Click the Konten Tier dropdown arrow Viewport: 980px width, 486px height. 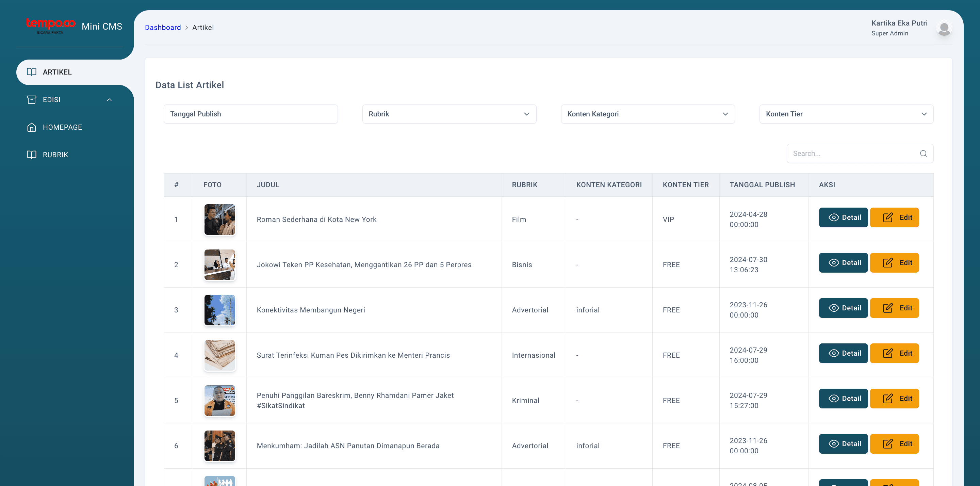[x=924, y=114]
